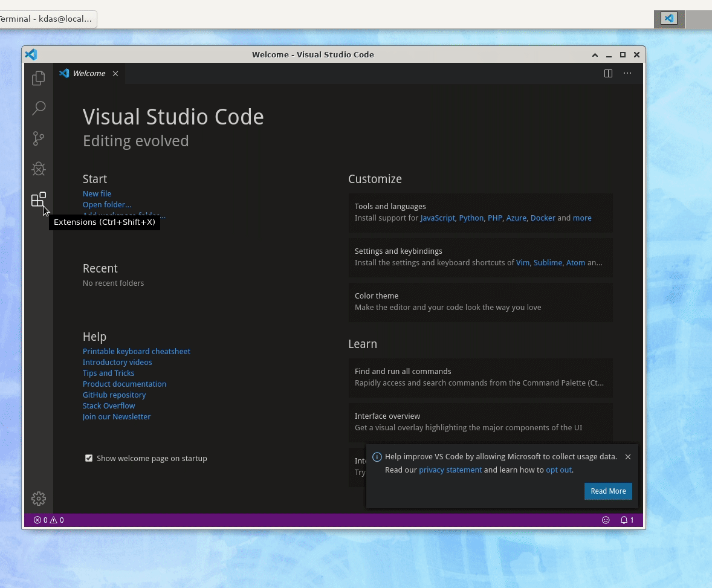
Task: Open Printable keyboard cheatsheet link
Action: tap(136, 352)
